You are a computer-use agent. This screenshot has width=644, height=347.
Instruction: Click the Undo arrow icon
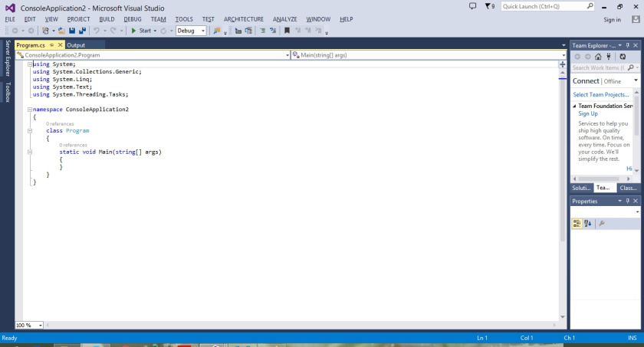click(x=97, y=31)
